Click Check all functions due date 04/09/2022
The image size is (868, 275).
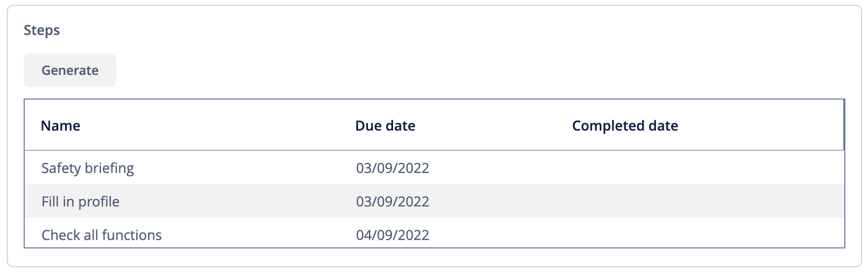point(393,235)
